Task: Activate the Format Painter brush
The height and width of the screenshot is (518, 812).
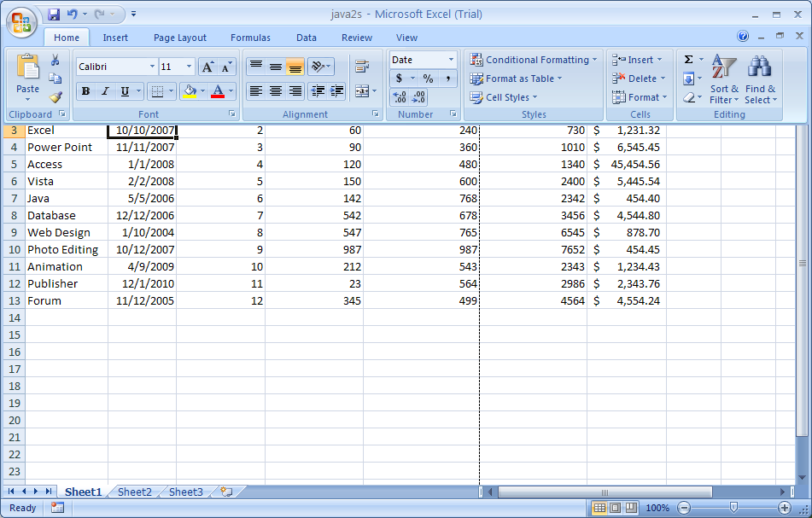Action: pyautogui.click(x=55, y=96)
